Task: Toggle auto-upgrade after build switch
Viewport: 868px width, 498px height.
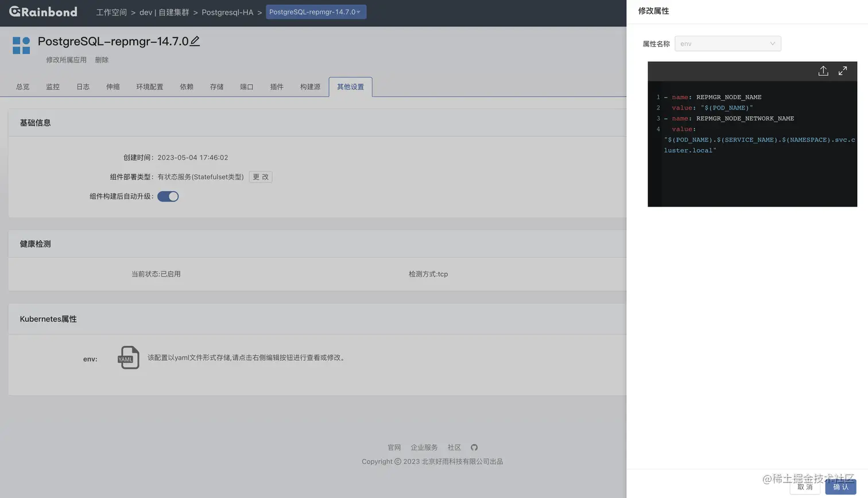Action: tap(168, 196)
